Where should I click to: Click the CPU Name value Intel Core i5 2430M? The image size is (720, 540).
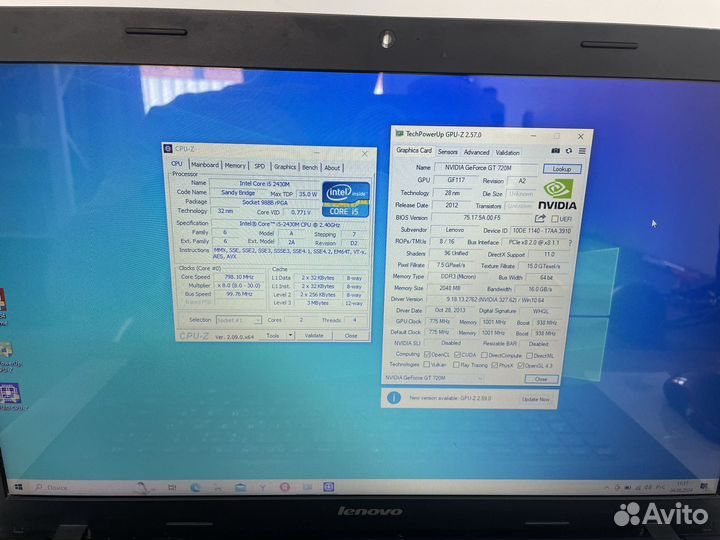pos(264,184)
